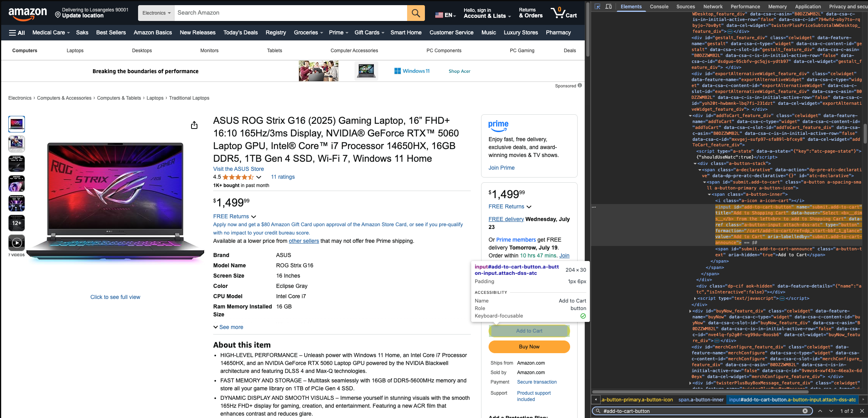Toggle the DevTools inspect element picker
Viewport: 868px width, 418px height.
click(x=597, y=7)
